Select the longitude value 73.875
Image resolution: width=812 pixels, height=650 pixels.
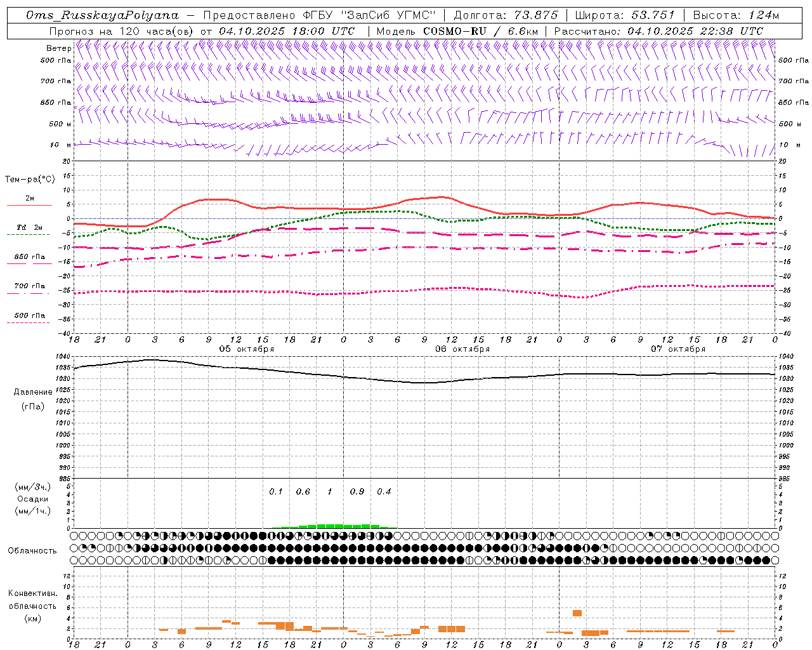(x=537, y=15)
